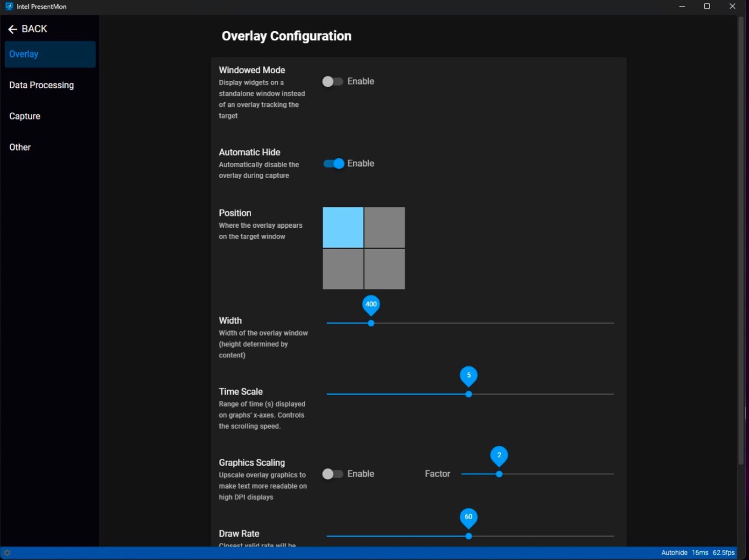749x560 pixels.
Task: Select top-left overlay position
Action: point(343,228)
